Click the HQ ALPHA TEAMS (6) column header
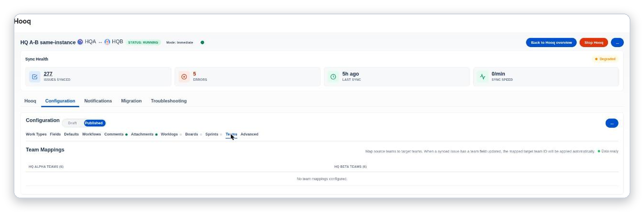 (46, 167)
